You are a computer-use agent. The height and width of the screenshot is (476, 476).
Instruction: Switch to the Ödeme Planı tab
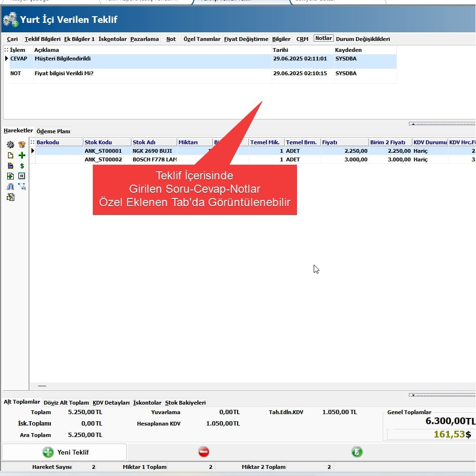(53, 131)
